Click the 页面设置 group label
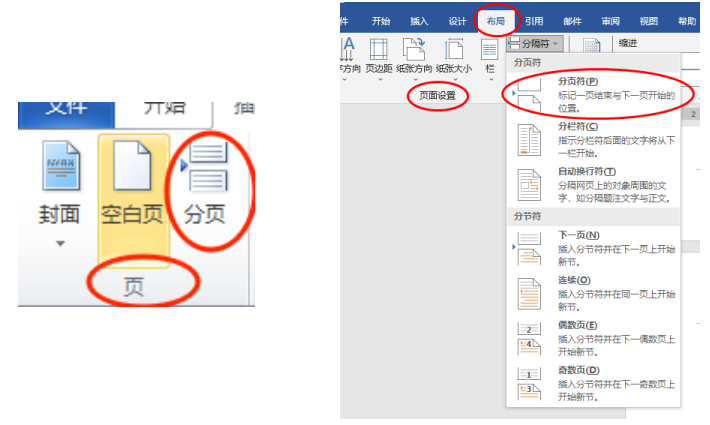Image resolution: width=710 pixels, height=425 pixels. click(x=437, y=96)
